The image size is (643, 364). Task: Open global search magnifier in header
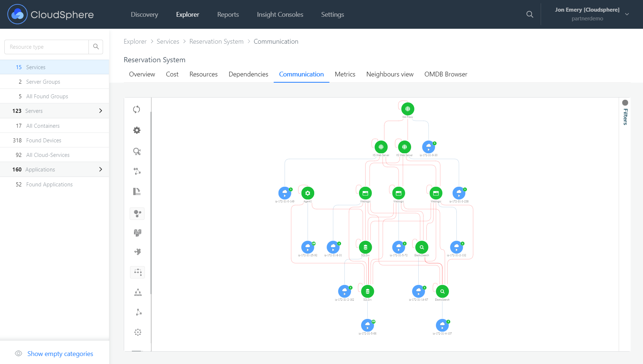(x=530, y=14)
